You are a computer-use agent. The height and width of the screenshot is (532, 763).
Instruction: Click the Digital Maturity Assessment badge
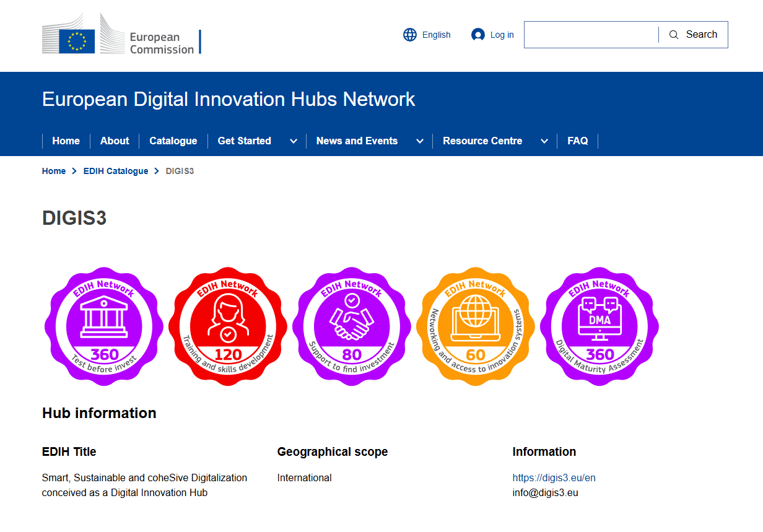click(599, 326)
